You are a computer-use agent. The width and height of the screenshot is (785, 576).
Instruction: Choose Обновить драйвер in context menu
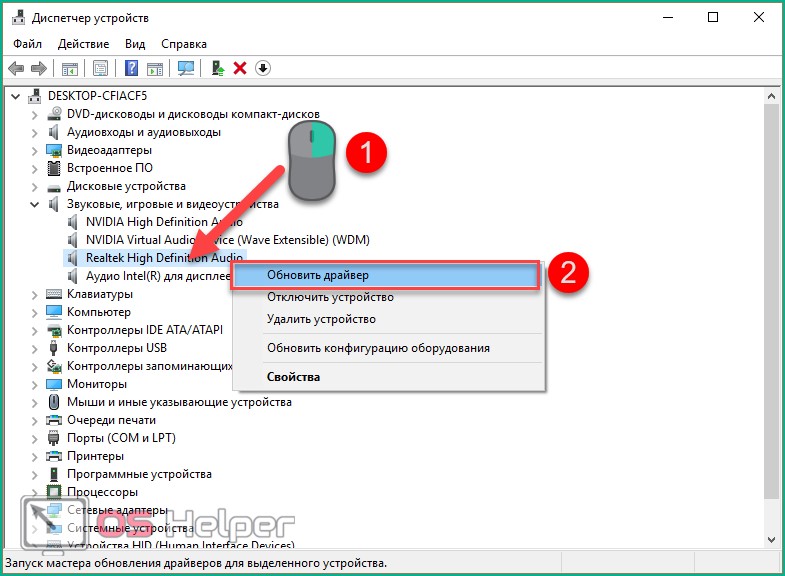[x=385, y=275]
